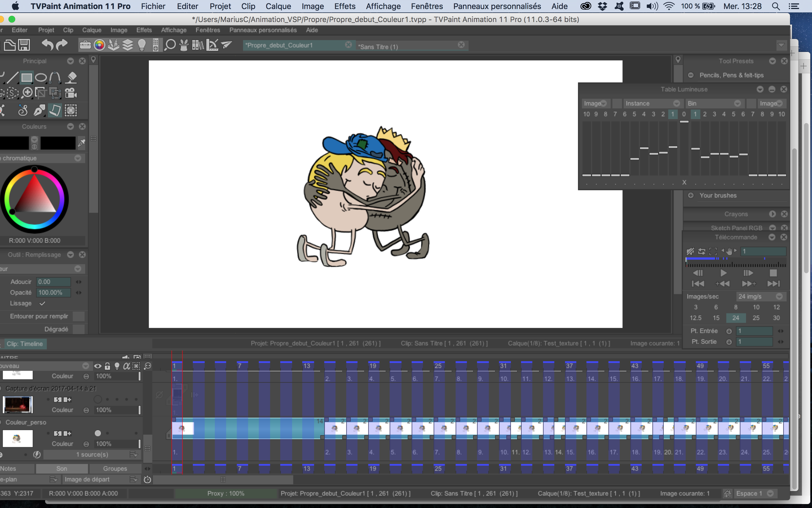Screen dimensions: 812x508
Task: Toggle alpha preserve transparency in timeline header
Action: click(127, 366)
